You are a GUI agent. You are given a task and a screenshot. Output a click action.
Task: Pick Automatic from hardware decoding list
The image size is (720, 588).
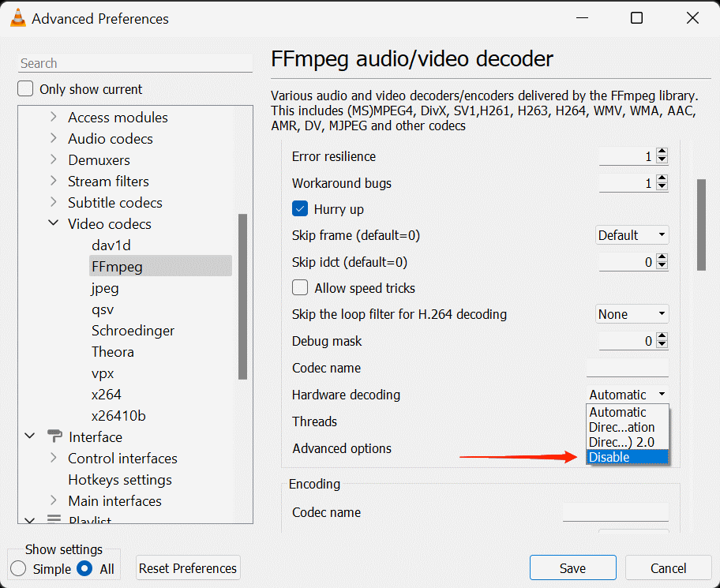pos(628,412)
